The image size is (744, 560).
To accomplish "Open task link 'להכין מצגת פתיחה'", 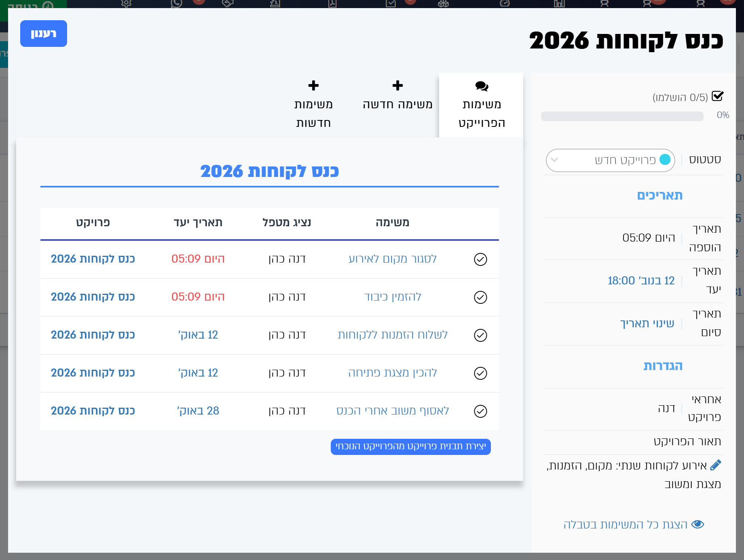I will click(392, 373).
